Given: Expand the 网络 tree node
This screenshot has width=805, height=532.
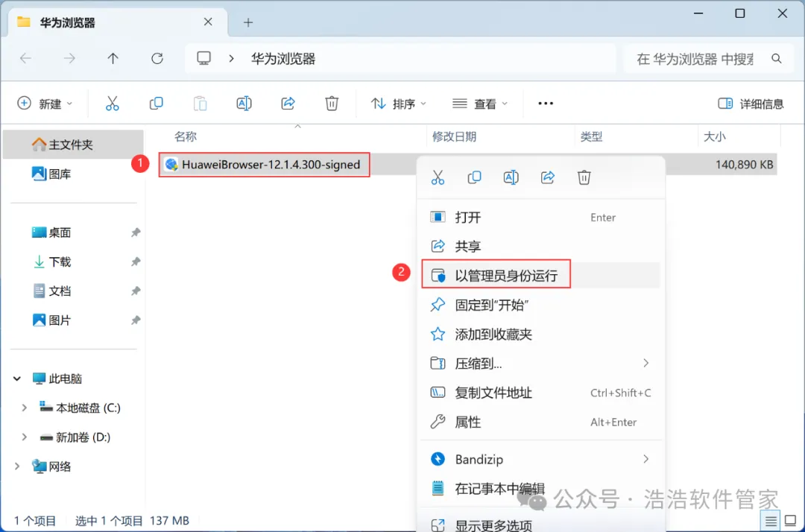Looking at the screenshot, I should (x=17, y=466).
